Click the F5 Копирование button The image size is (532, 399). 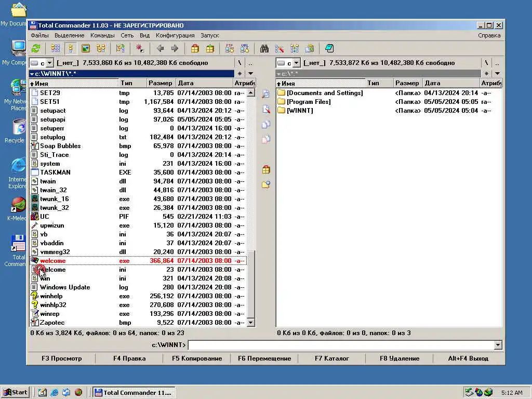tap(197, 358)
